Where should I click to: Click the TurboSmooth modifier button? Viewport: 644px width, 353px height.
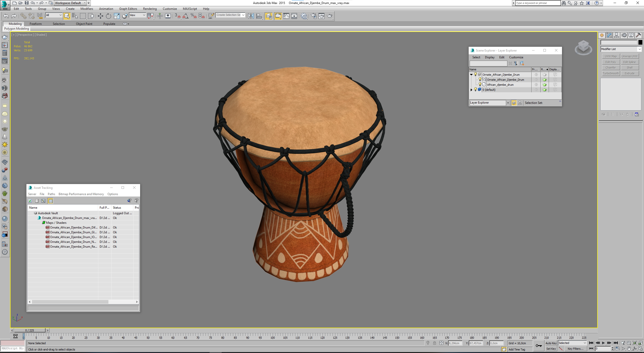[x=611, y=73]
